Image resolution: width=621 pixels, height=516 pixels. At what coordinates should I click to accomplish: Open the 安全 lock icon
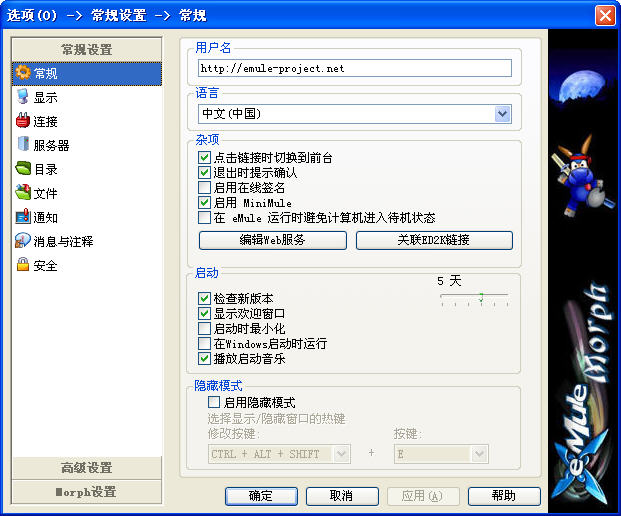click(22, 265)
